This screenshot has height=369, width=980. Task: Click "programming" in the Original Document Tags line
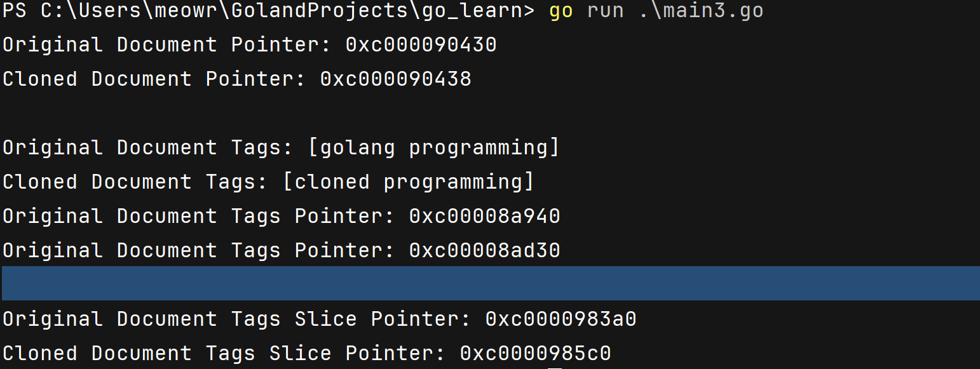(479, 147)
